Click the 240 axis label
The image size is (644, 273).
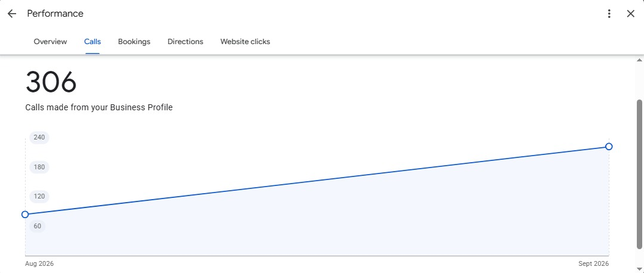click(39, 137)
